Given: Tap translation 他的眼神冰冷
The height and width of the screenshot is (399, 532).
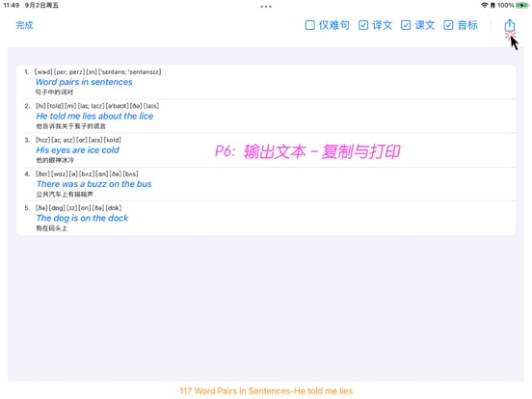Looking at the screenshot, I should pos(55,160).
